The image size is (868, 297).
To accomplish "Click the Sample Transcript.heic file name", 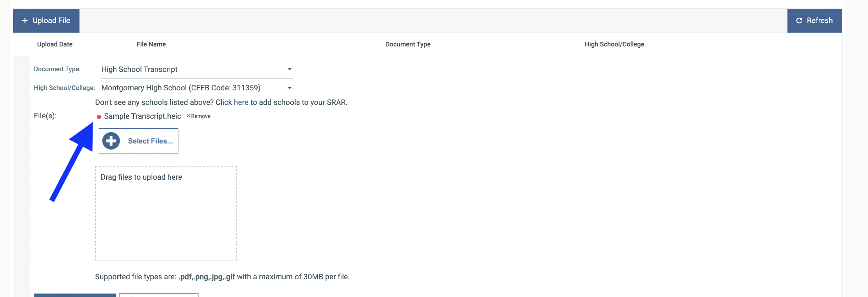I will 142,116.
